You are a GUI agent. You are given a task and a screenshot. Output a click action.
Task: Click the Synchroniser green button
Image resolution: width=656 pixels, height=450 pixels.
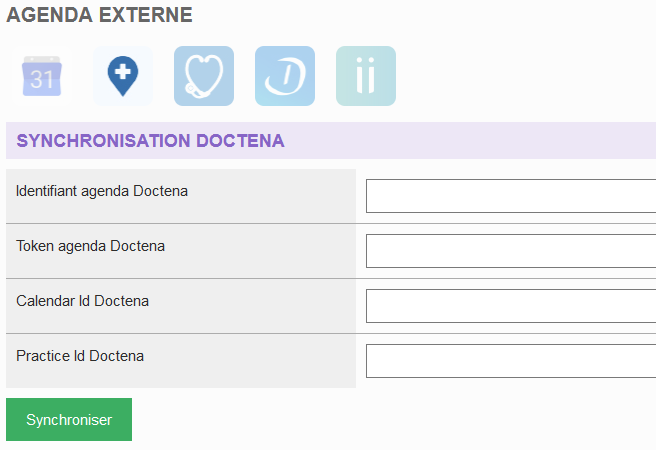tap(69, 419)
